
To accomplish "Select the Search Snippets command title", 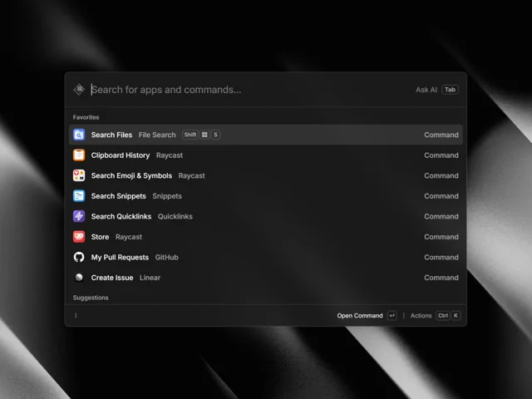I will point(118,196).
